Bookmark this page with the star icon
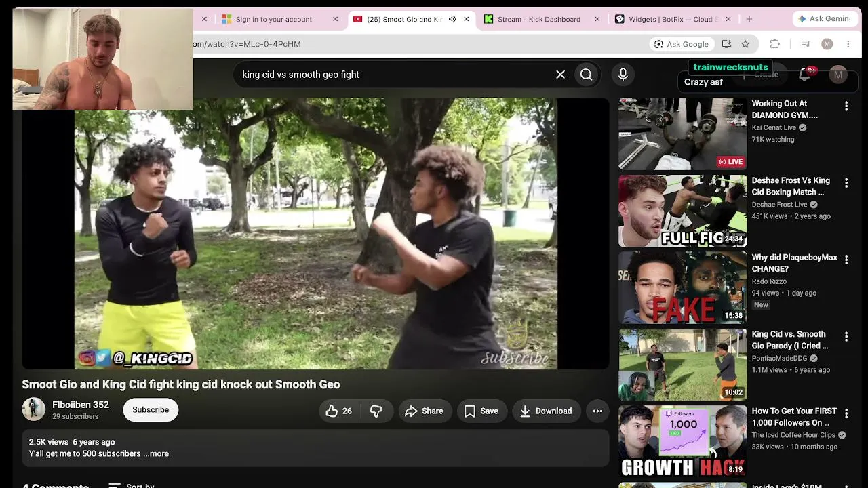This screenshot has width=868, height=488. 745,44
